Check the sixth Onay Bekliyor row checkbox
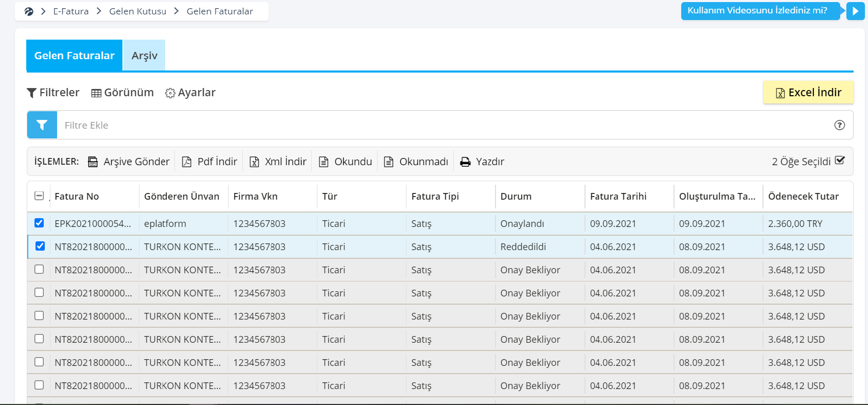The height and width of the screenshot is (405, 868). (39, 385)
